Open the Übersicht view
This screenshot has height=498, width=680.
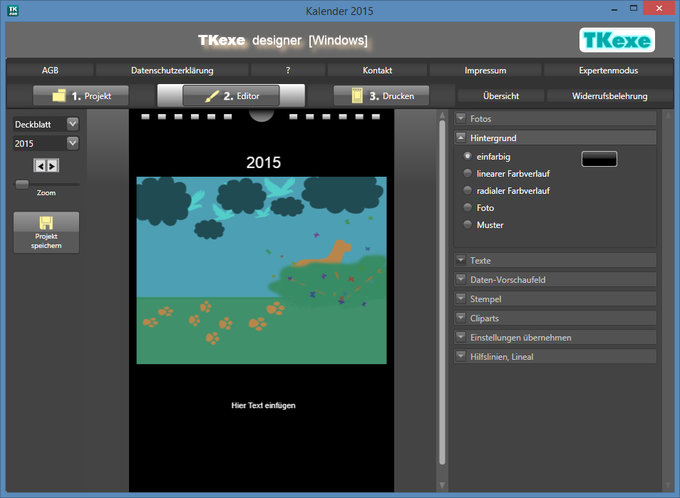point(501,96)
